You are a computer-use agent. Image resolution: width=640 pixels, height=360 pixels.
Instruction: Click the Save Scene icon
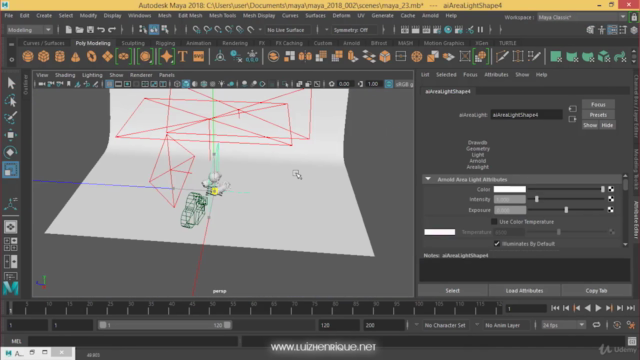[90, 30]
